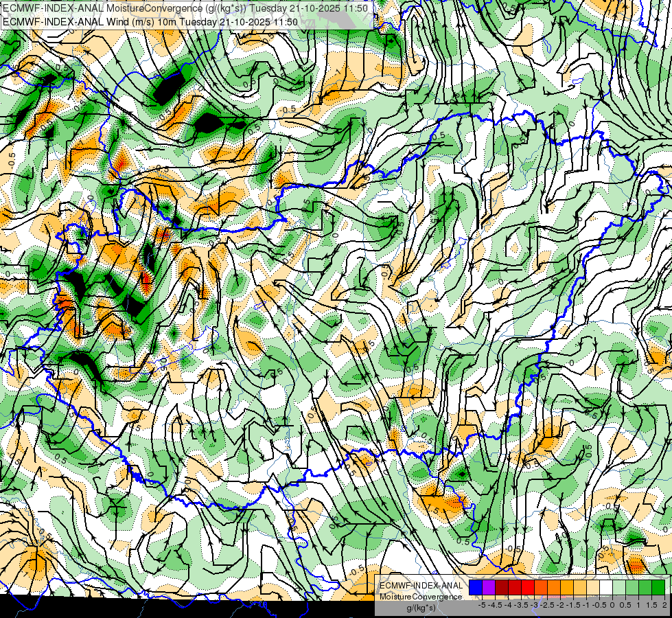Click the blue swatch in the legend
Image resolution: width=672 pixels, height=618 pixels.
click(x=476, y=587)
